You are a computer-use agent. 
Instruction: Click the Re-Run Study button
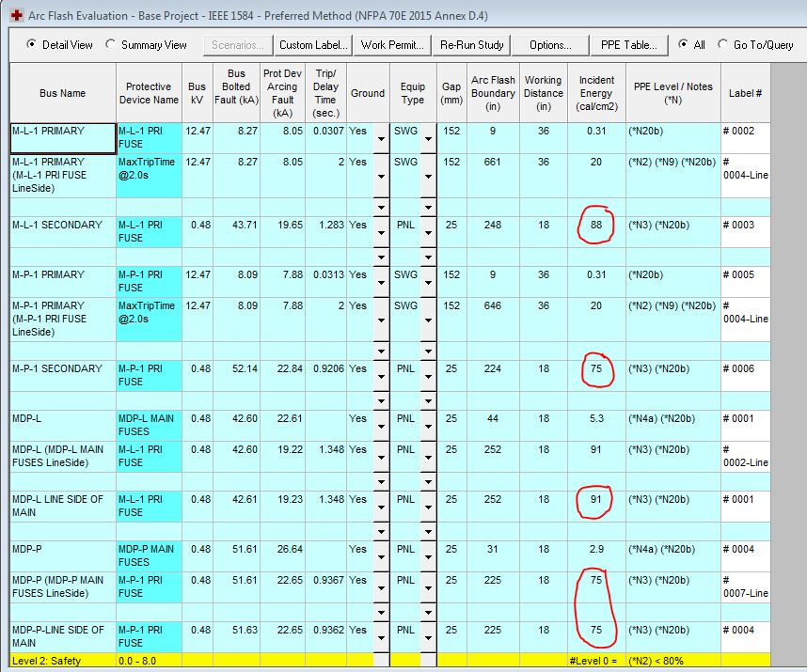click(x=472, y=45)
